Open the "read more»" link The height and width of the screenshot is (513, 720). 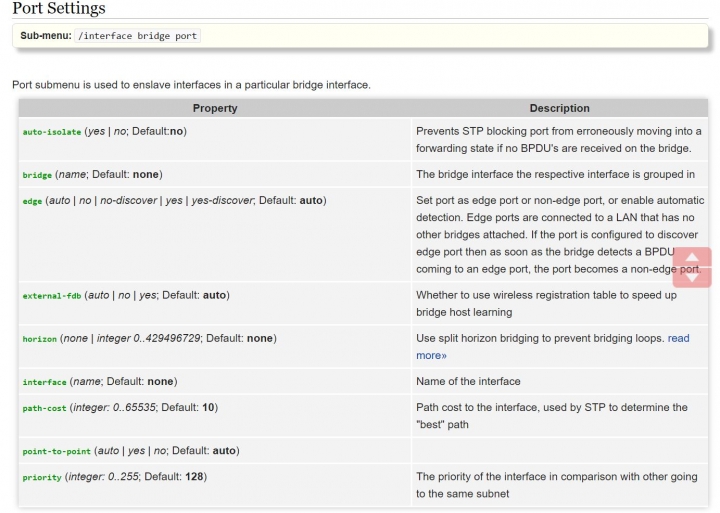click(x=553, y=347)
